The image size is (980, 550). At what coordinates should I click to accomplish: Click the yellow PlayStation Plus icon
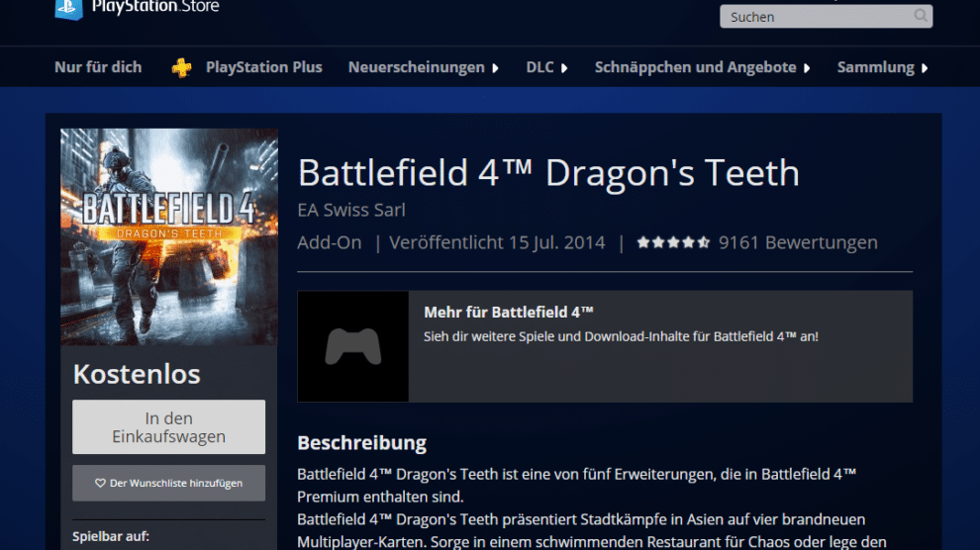pyautogui.click(x=182, y=68)
